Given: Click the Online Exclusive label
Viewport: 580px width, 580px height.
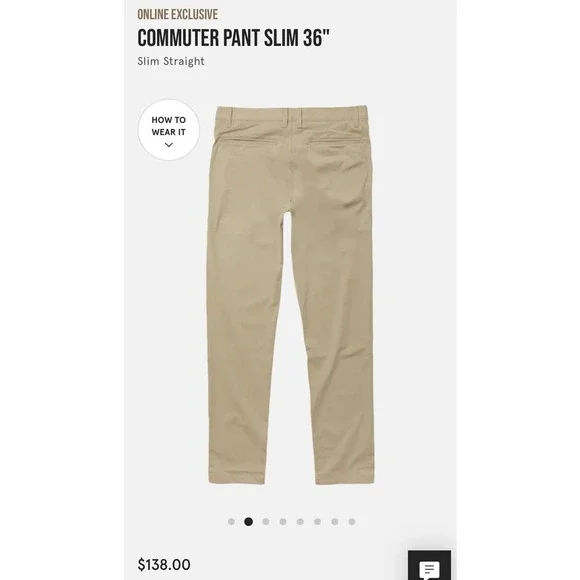Looking at the screenshot, I should (178, 14).
